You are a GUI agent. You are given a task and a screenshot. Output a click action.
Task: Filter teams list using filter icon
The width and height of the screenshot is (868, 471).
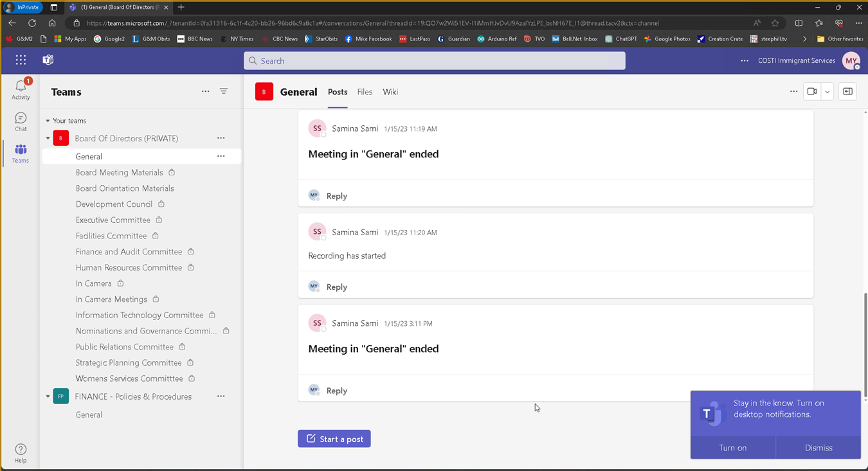[x=224, y=91]
